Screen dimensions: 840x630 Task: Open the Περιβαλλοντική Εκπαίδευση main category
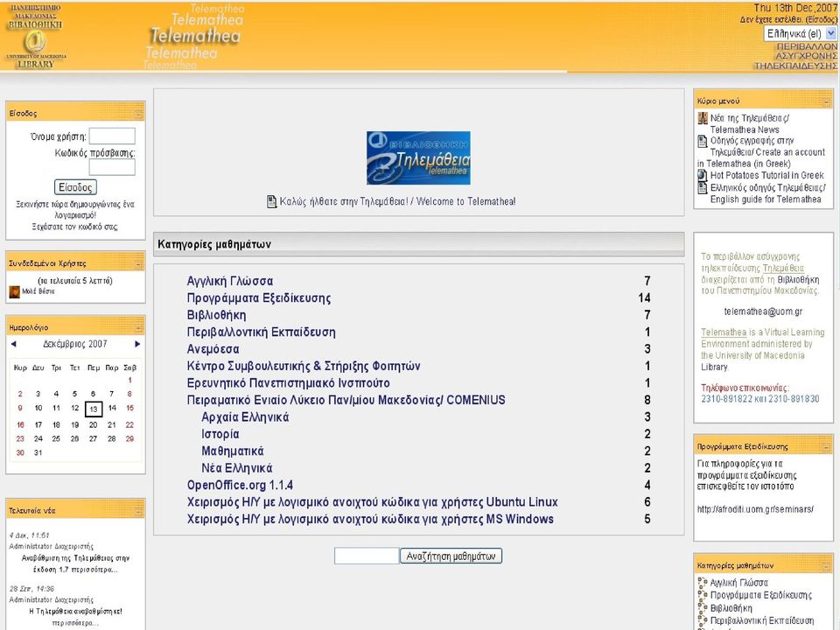coord(261,332)
